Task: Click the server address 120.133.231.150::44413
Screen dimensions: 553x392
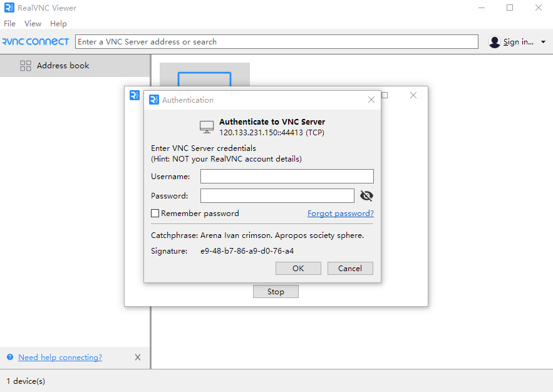Action: pos(261,133)
